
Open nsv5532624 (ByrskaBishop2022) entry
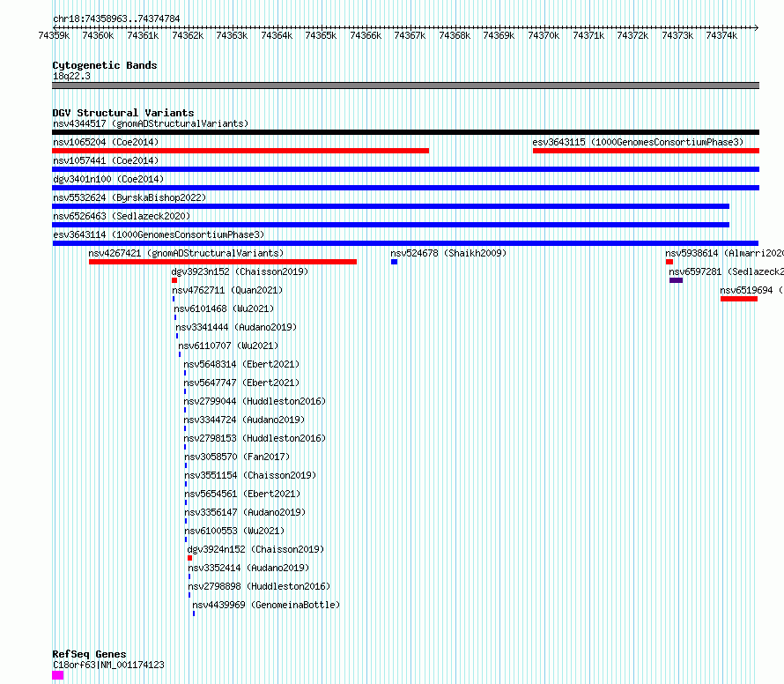(129, 197)
